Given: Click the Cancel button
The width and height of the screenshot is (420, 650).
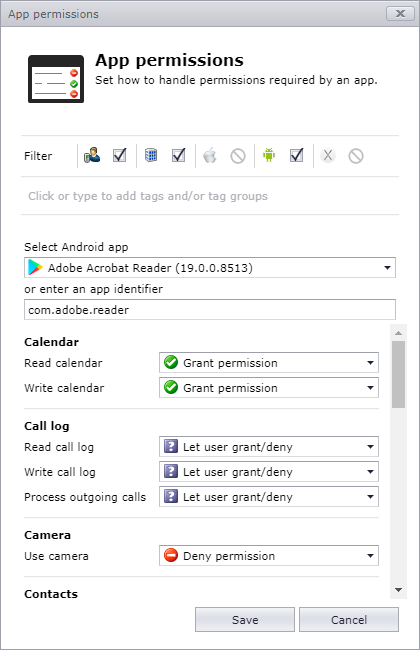Looking at the screenshot, I should point(349,620).
